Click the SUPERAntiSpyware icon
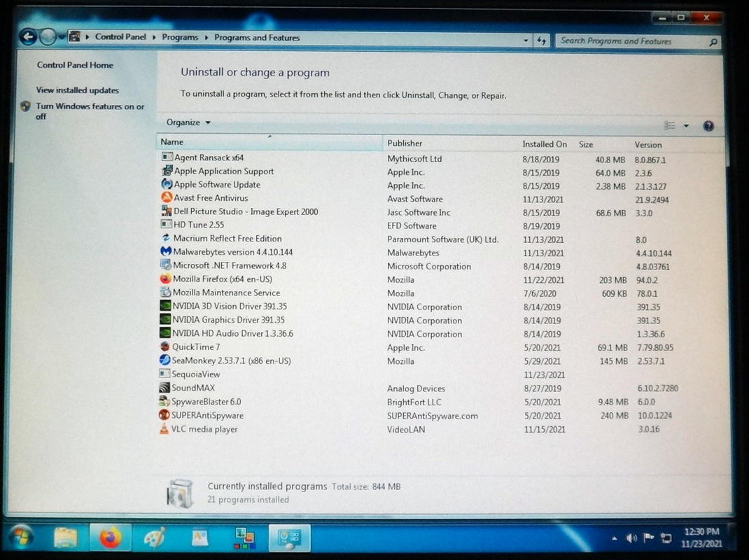749x560 pixels. (x=164, y=414)
